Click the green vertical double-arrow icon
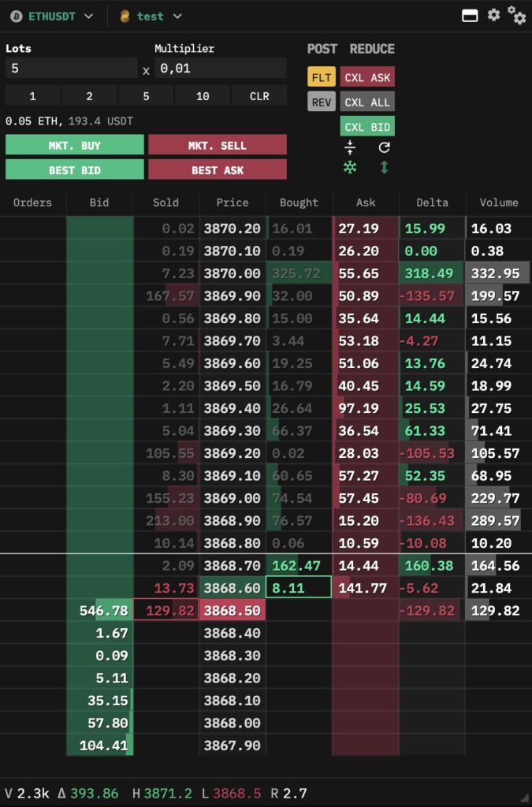 (x=385, y=167)
